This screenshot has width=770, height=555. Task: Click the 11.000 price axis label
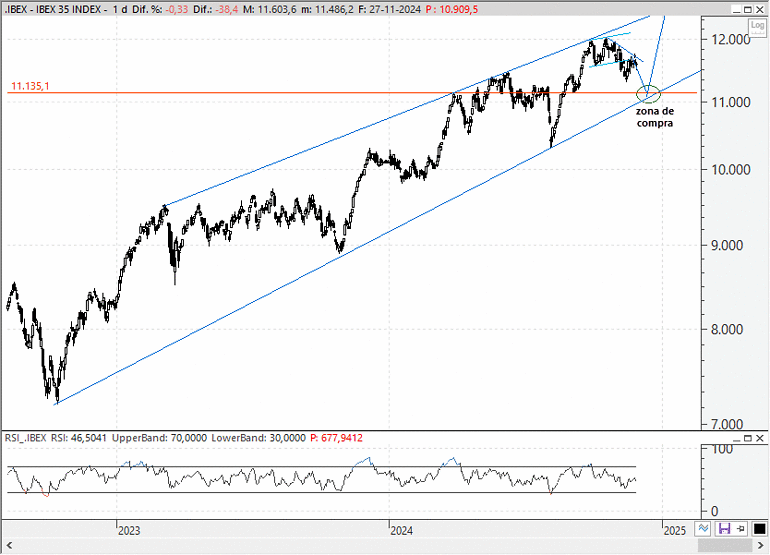pyautogui.click(x=731, y=102)
